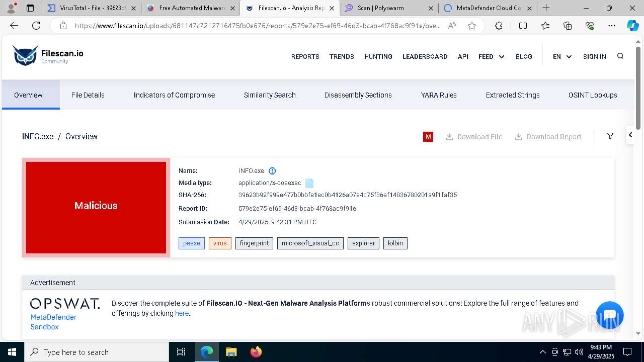644x362 pixels.
Task: View site information lock icon
Action: (63, 26)
